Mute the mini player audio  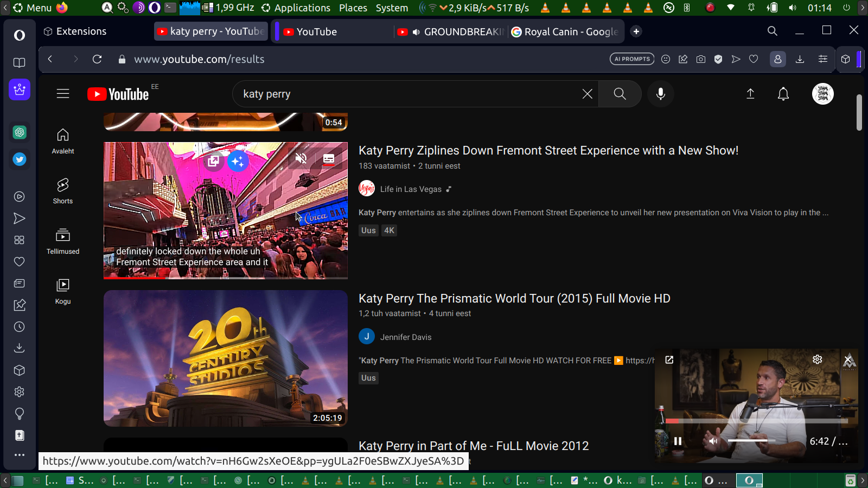click(713, 441)
